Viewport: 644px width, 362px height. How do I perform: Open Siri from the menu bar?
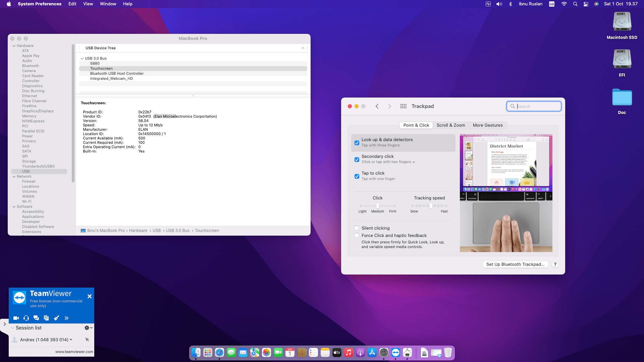coord(596,4)
